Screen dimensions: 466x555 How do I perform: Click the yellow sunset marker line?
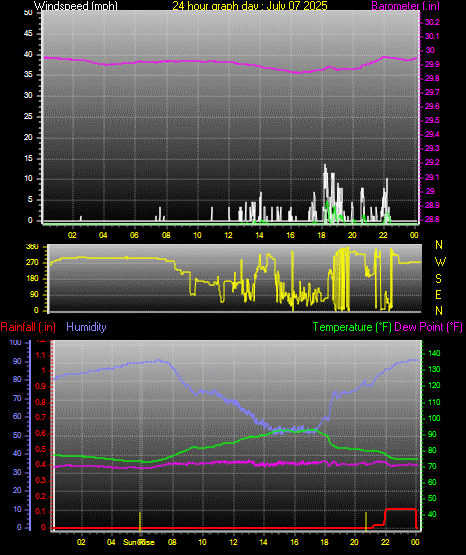[366, 521]
